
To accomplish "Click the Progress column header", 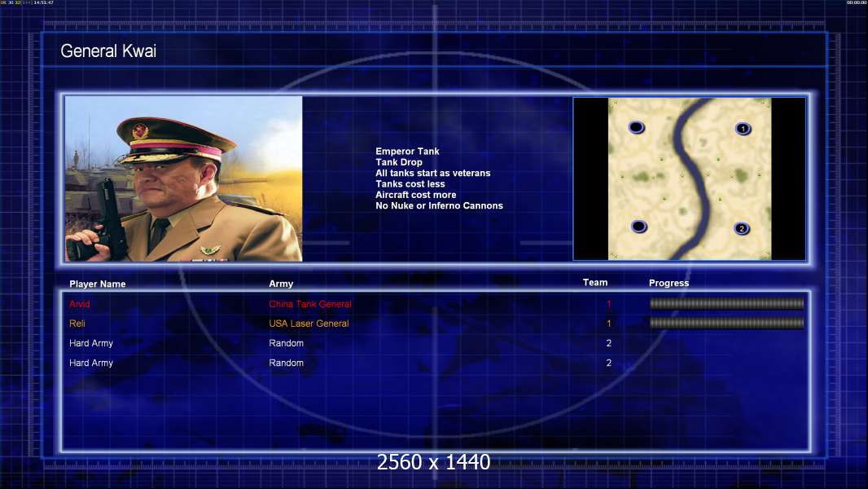I will click(x=669, y=283).
